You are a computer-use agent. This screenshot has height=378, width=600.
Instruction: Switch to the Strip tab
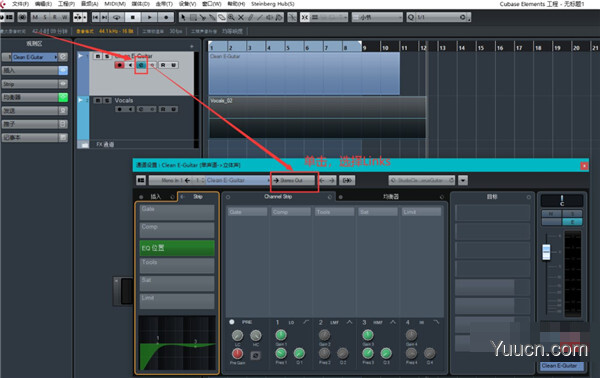coord(198,197)
